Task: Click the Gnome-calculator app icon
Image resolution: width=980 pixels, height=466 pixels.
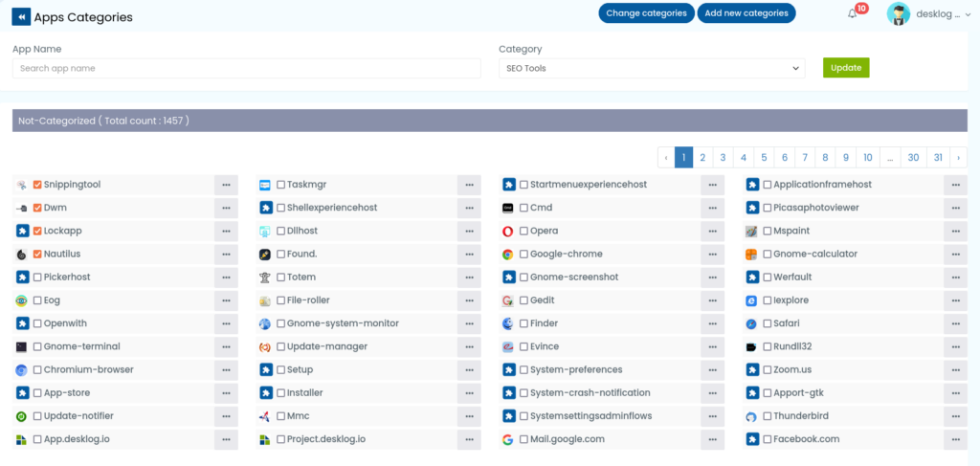Action: (x=751, y=255)
